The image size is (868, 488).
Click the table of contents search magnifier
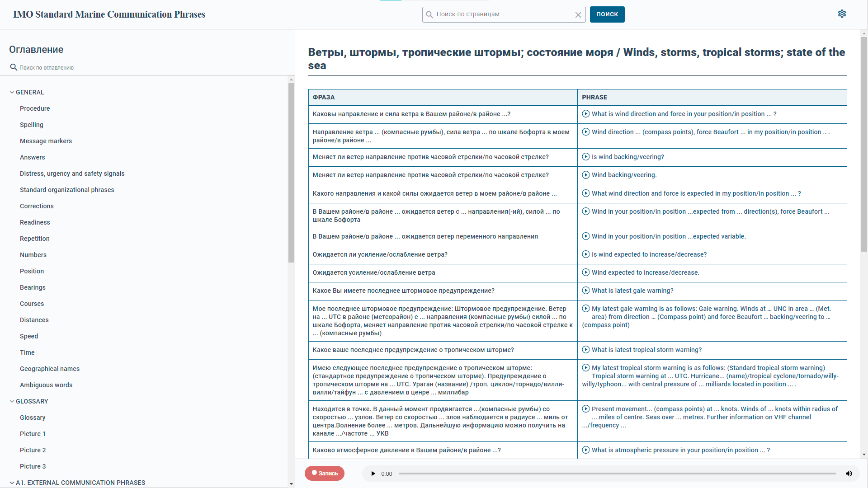tap(14, 67)
